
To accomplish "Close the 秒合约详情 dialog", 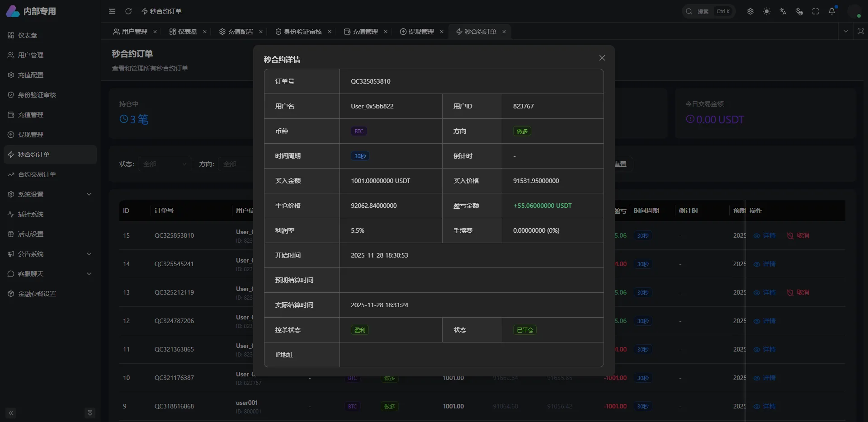I will pyautogui.click(x=602, y=58).
